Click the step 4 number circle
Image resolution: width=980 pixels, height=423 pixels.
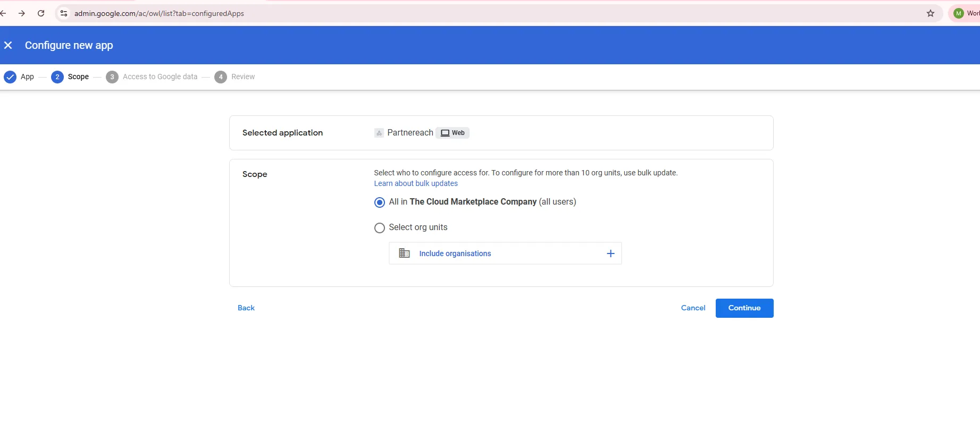pyautogui.click(x=221, y=77)
